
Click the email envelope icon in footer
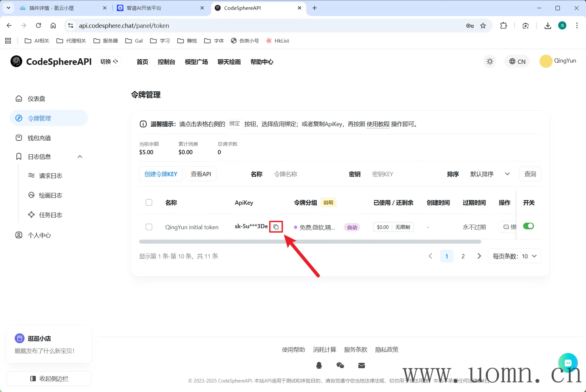(x=361, y=365)
